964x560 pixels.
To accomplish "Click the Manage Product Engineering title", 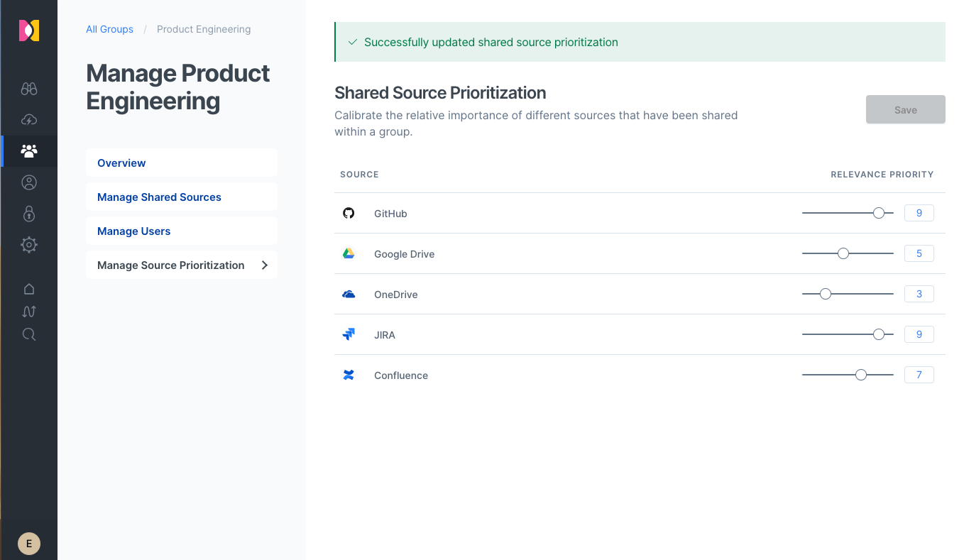I will click(x=178, y=87).
